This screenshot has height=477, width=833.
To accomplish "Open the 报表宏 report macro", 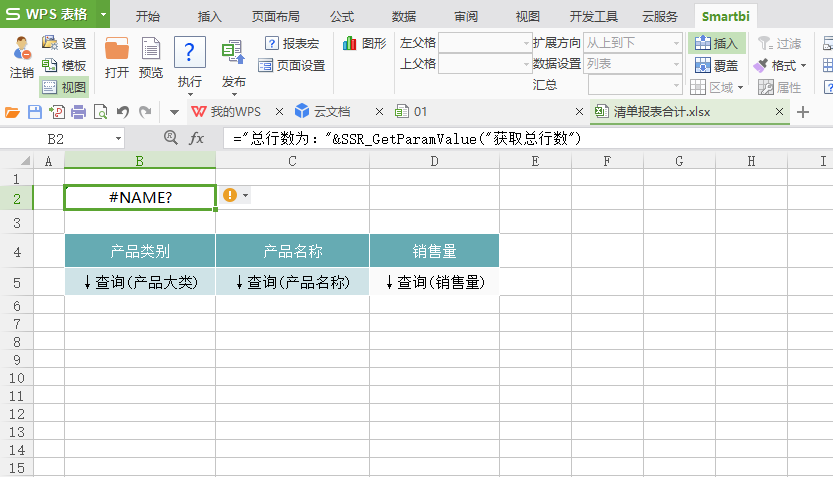I will 292,43.
